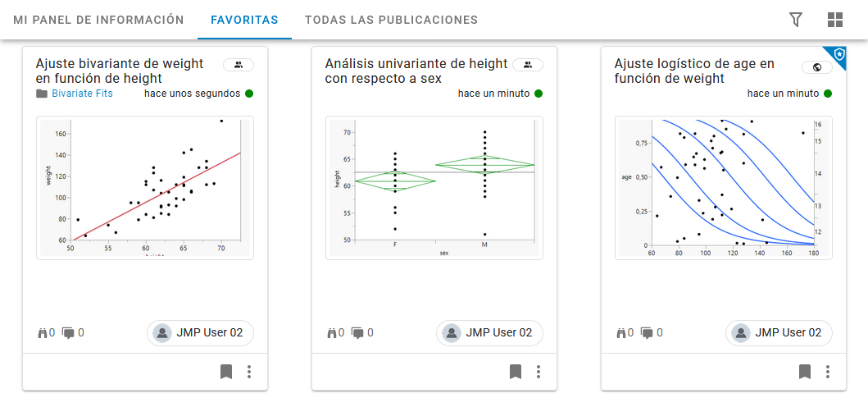This screenshot has width=868, height=407.
Task: Click the comments icon on height analysis card
Action: pyautogui.click(x=358, y=332)
